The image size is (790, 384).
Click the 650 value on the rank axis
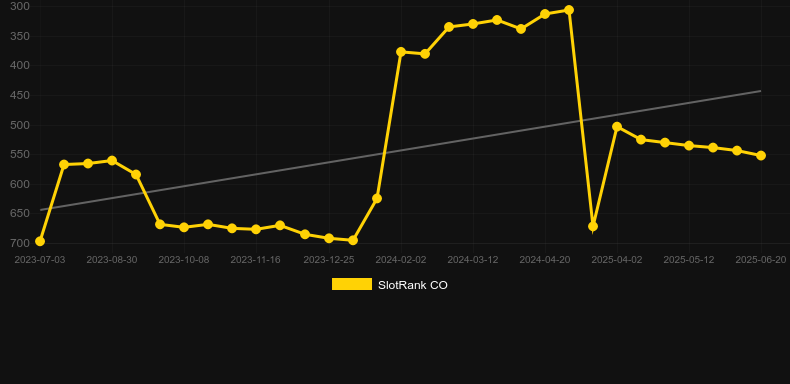point(20,214)
